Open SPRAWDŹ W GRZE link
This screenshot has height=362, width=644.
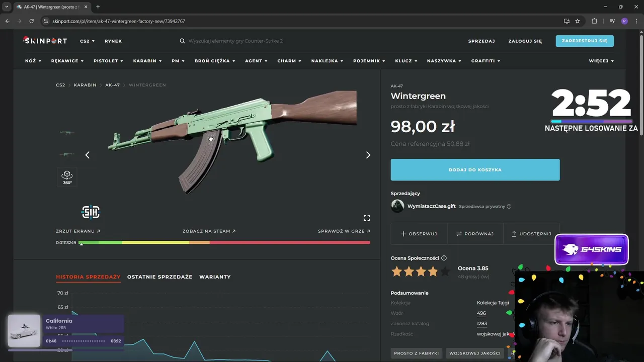(x=344, y=231)
